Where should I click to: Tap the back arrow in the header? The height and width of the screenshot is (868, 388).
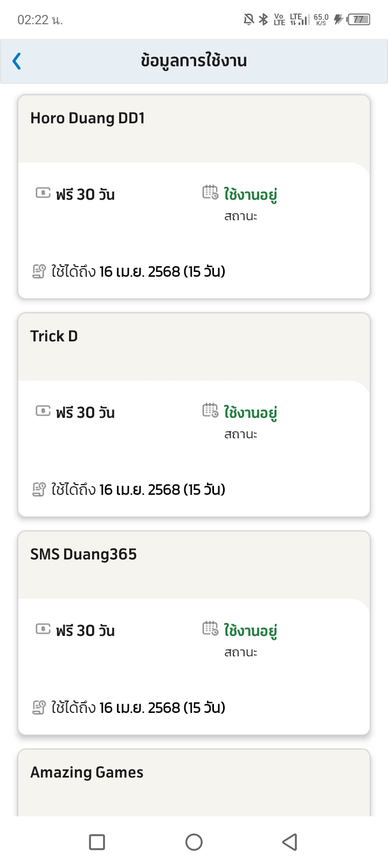tap(17, 61)
